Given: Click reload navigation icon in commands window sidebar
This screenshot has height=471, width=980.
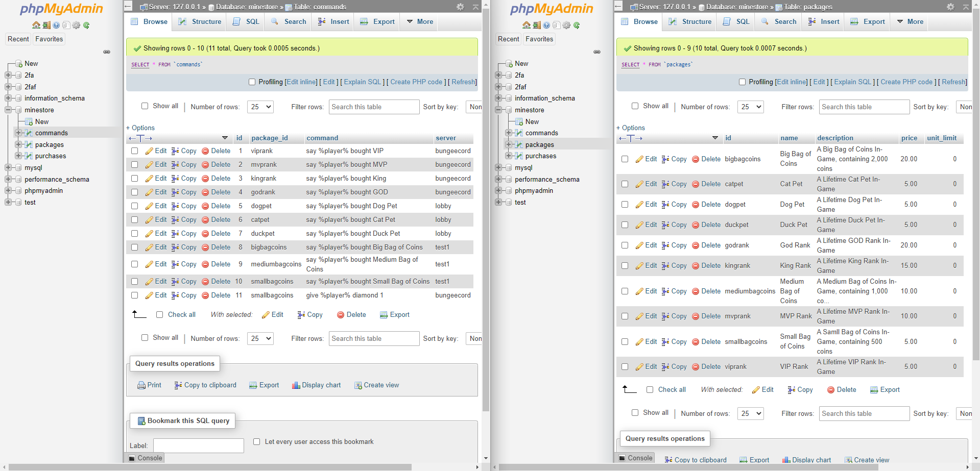Looking at the screenshot, I should (86, 25).
